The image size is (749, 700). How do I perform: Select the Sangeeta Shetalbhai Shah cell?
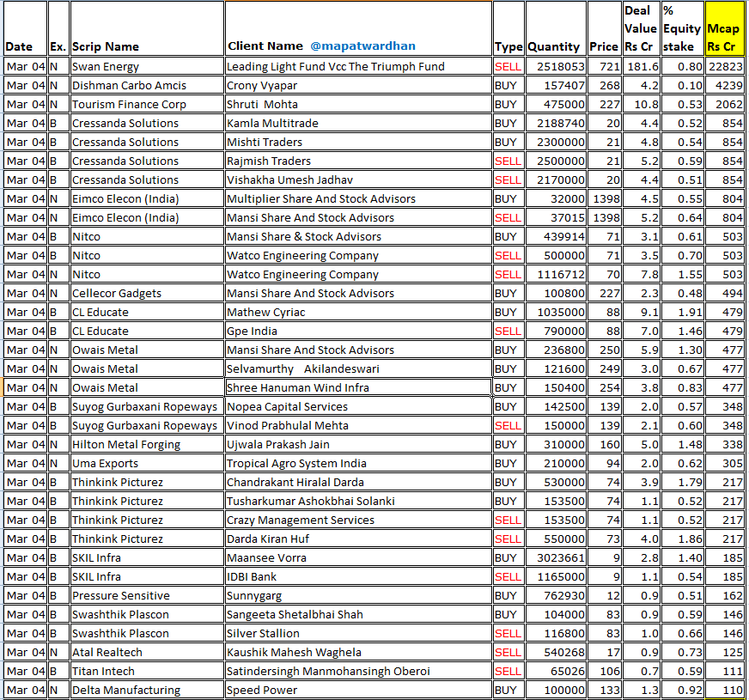(358, 614)
